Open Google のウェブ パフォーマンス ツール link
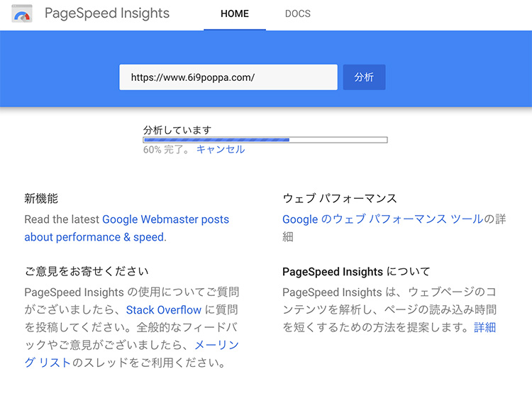This screenshot has width=532, height=396. click(x=383, y=219)
